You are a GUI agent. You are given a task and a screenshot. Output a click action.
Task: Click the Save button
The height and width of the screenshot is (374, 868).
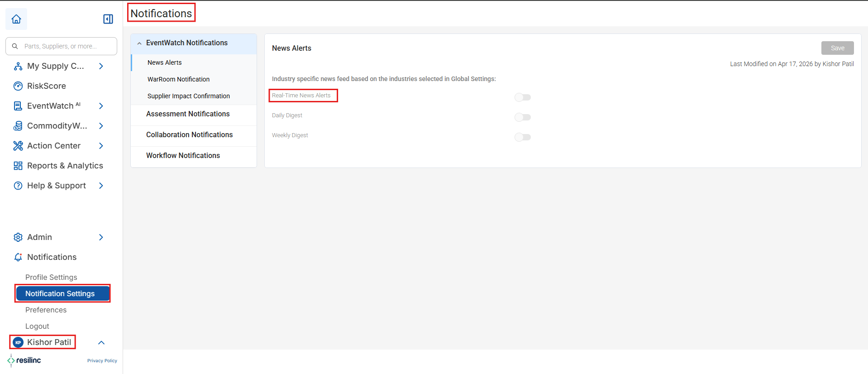[x=837, y=48]
